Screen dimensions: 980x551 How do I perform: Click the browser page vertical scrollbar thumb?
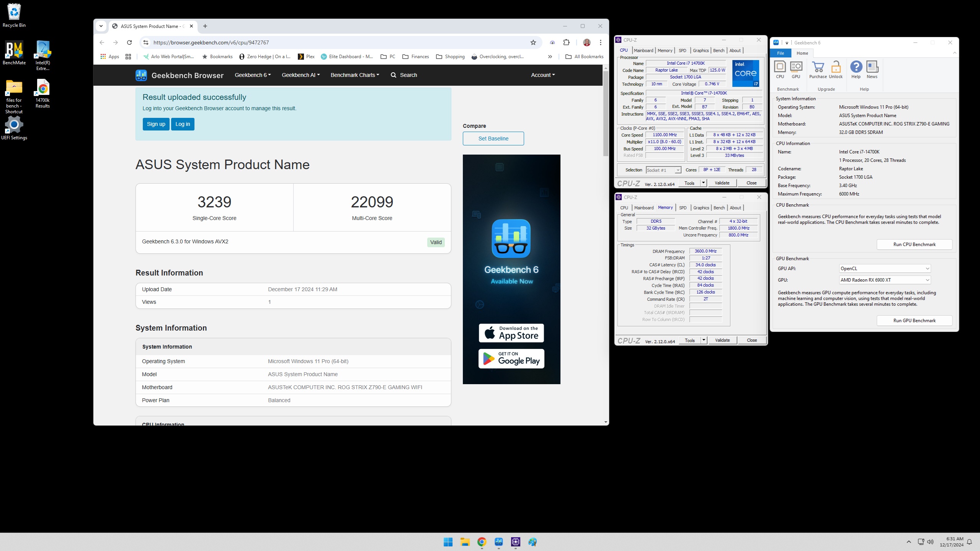tap(606, 113)
